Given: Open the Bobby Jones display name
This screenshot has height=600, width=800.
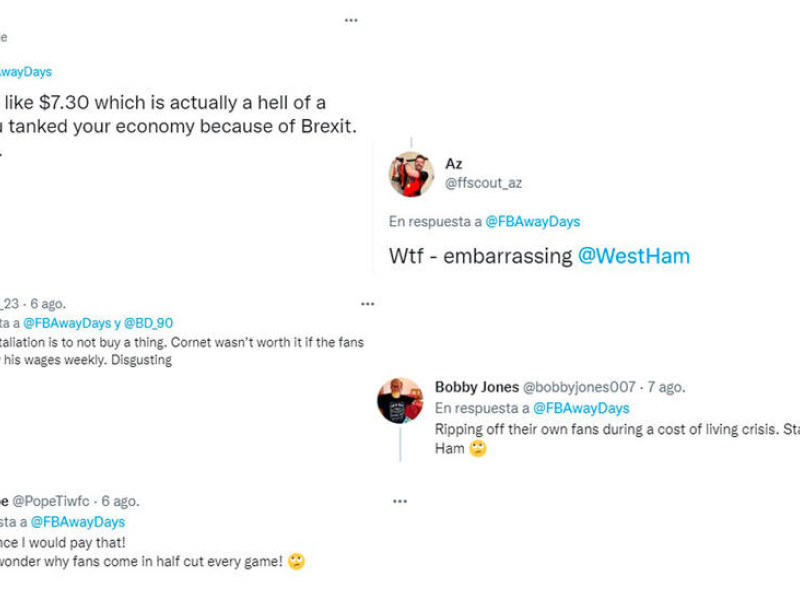Looking at the screenshot, I should pyautogui.click(x=477, y=387).
